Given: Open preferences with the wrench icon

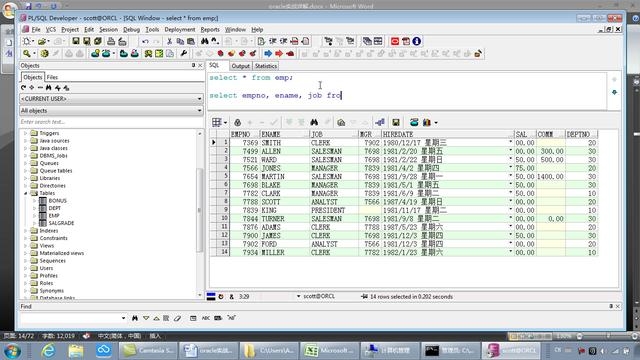Looking at the screenshot, I should coord(184,53).
